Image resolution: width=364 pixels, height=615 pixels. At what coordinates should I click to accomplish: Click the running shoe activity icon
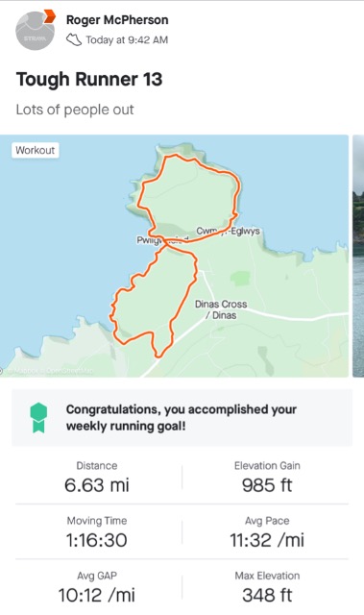point(74,40)
